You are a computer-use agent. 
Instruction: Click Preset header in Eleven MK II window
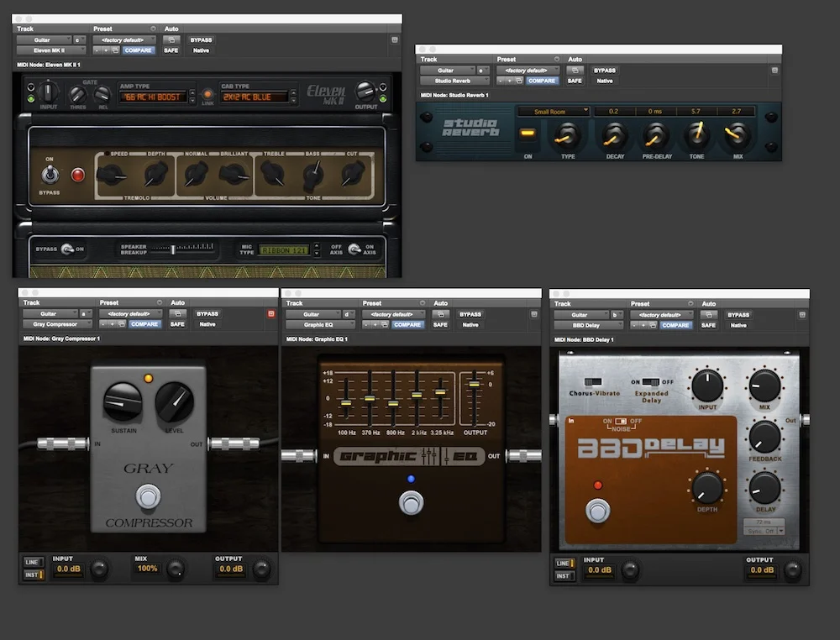(x=102, y=29)
